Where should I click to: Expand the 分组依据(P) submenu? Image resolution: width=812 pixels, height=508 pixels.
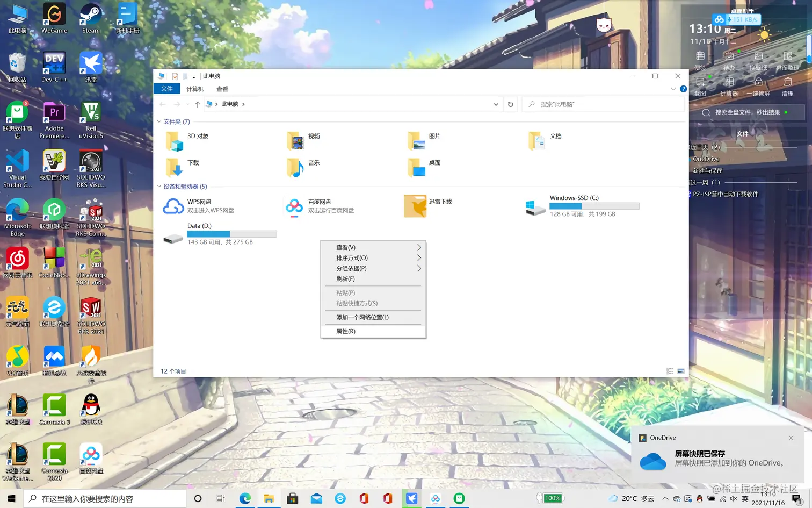point(373,268)
